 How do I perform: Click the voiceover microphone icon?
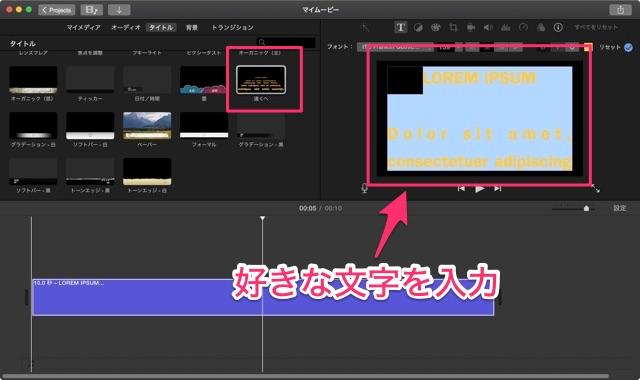pyautogui.click(x=364, y=188)
